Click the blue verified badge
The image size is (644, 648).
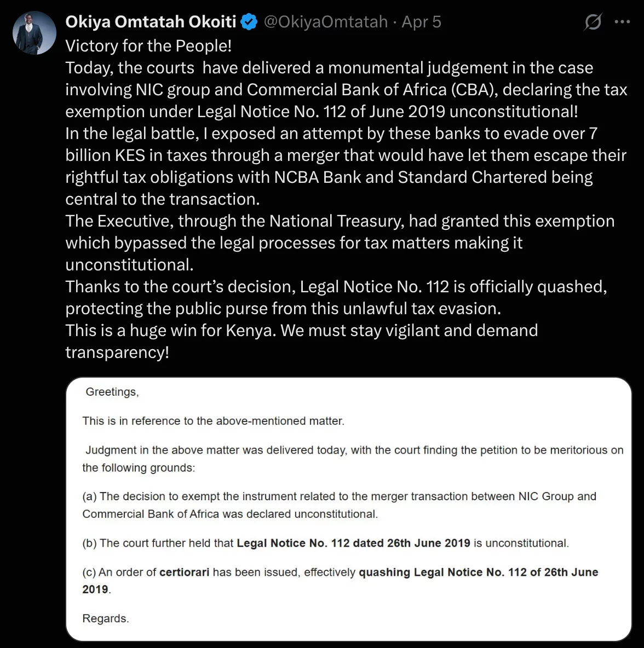(x=249, y=22)
